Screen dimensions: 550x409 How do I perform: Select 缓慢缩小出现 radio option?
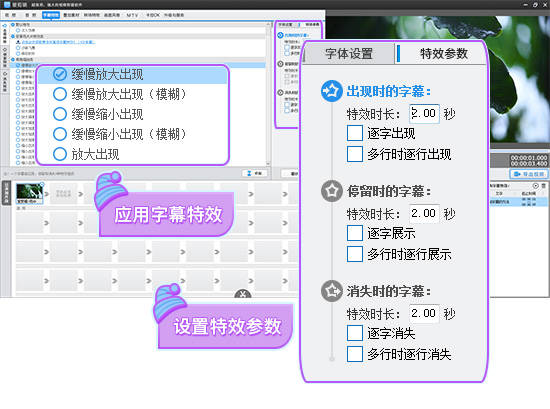[60, 114]
